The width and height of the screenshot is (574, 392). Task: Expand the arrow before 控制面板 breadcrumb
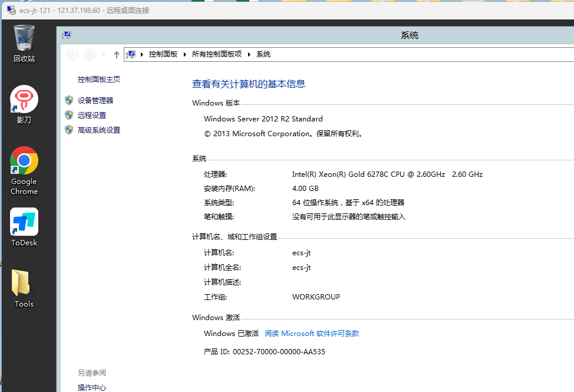[x=142, y=55]
